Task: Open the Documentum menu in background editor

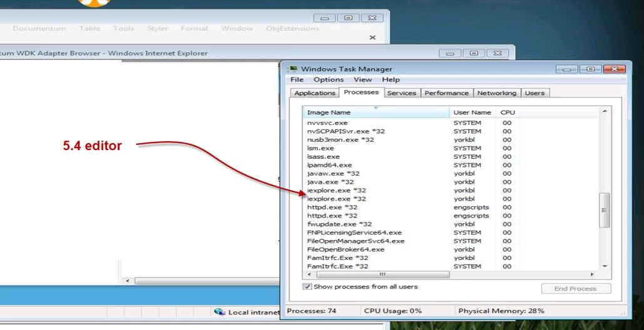Action: [39, 28]
